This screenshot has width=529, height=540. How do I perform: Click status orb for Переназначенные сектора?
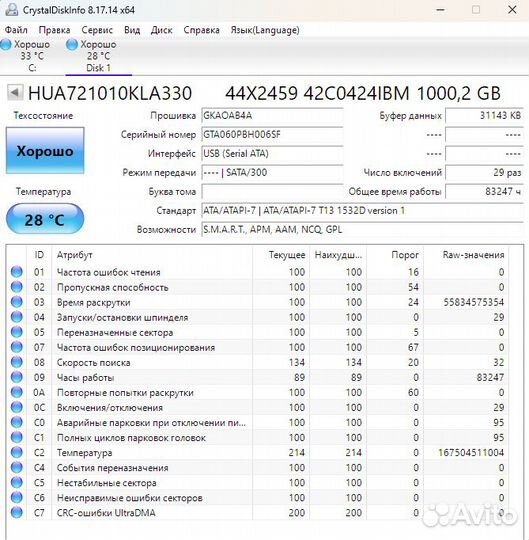tap(17, 332)
